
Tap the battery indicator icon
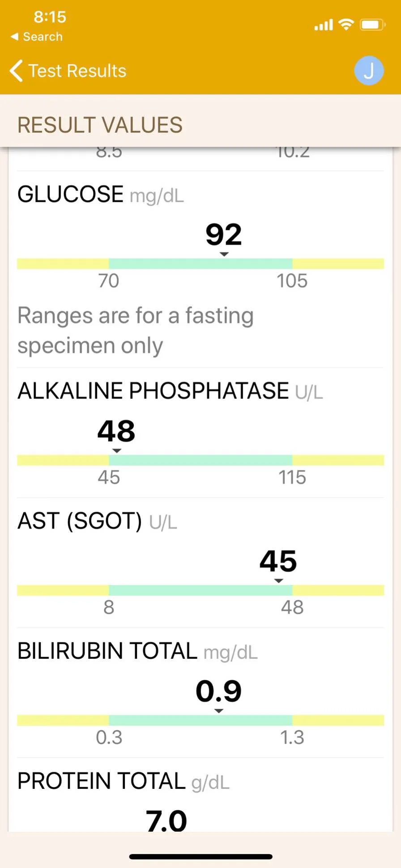pyautogui.click(x=372, y=24)
